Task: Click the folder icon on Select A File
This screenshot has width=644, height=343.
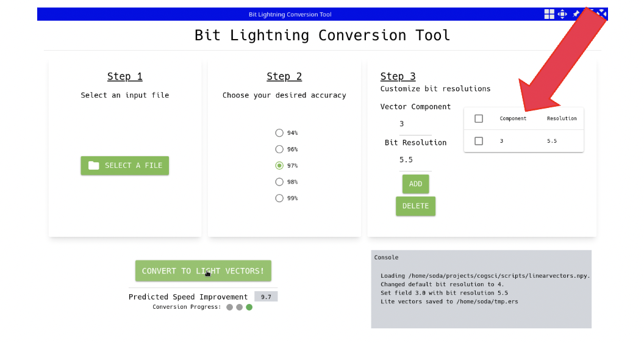Action: point(94,165)
